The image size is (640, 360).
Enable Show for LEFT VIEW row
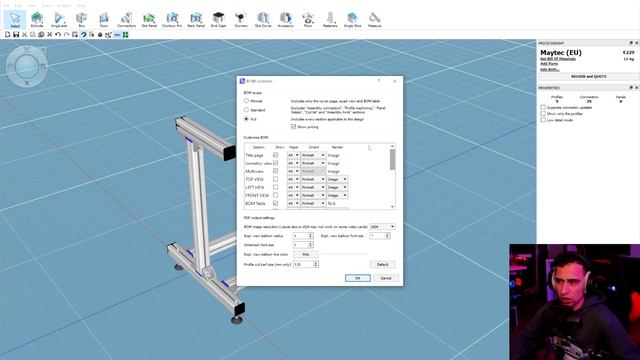point(276,187)
